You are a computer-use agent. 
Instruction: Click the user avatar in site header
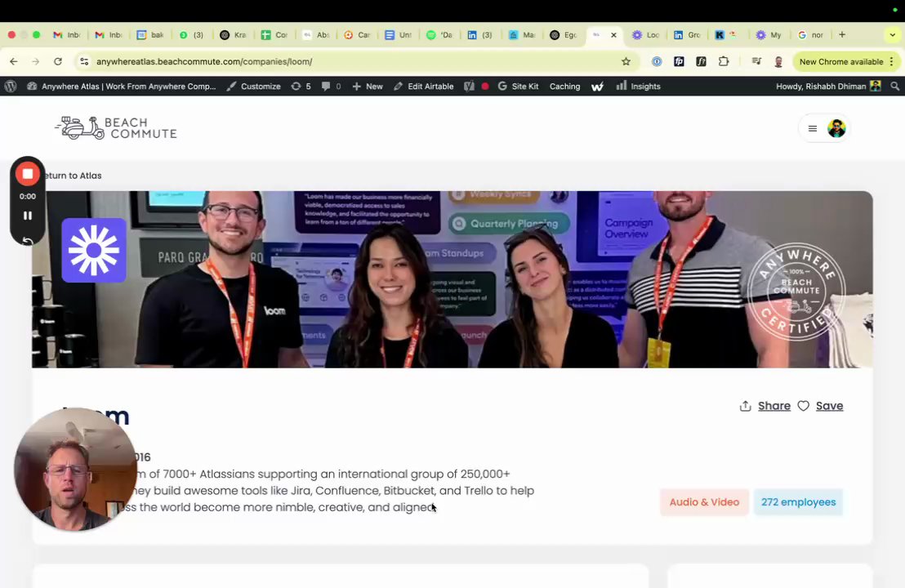pyautogui.click(x=836, y=128)
